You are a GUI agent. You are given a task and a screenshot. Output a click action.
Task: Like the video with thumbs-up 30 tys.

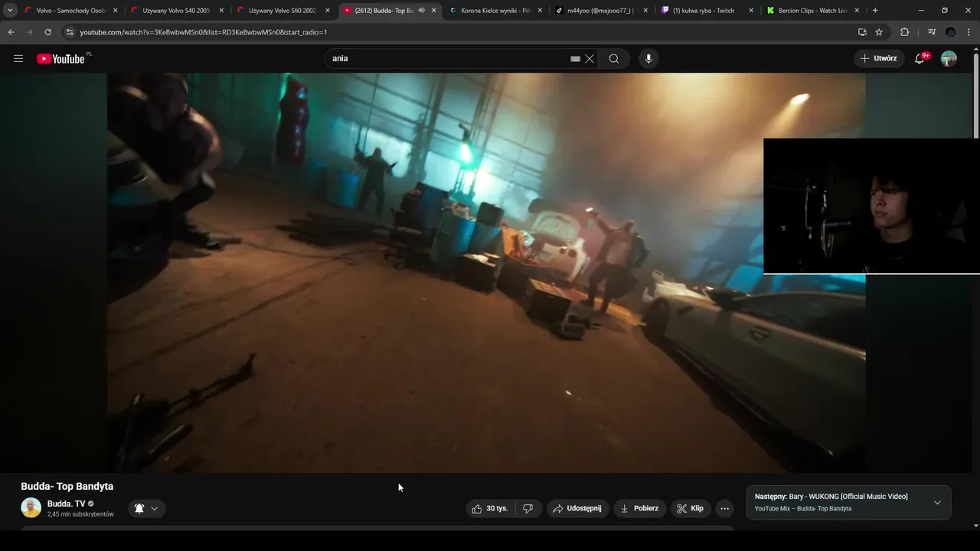click(x=490, y=508)
